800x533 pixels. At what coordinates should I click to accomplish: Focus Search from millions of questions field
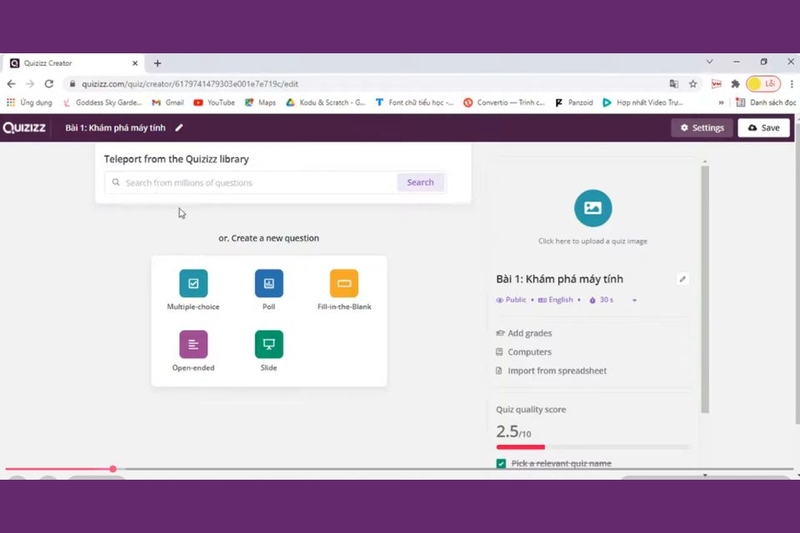251,183
